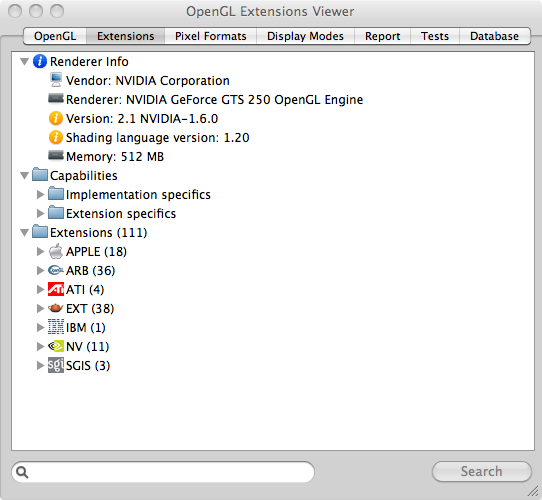The image size is (542, 500).
Task: Expand the NV (11) extensions
Action: coord(40,346)
